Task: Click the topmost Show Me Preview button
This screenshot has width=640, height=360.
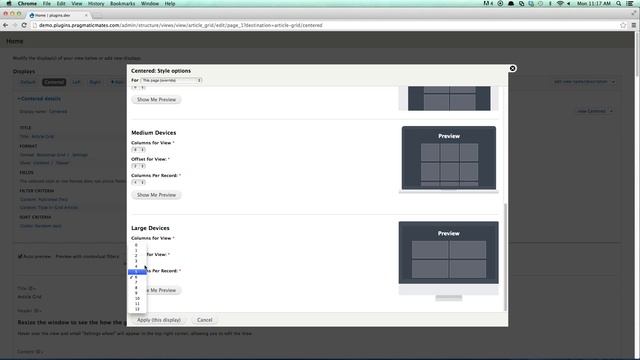Action: pyautogui.click(x=156, y=100)
